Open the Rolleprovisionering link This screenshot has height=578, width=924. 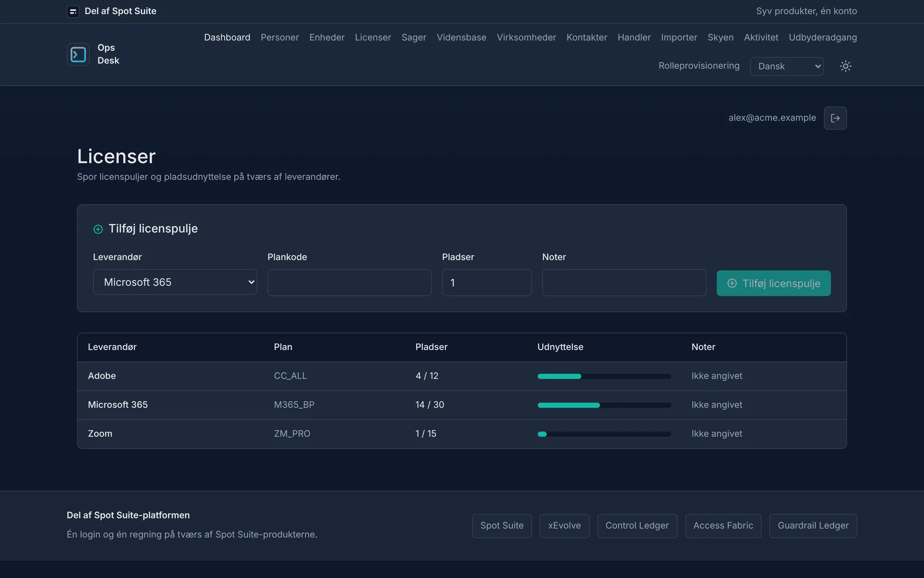699,66
